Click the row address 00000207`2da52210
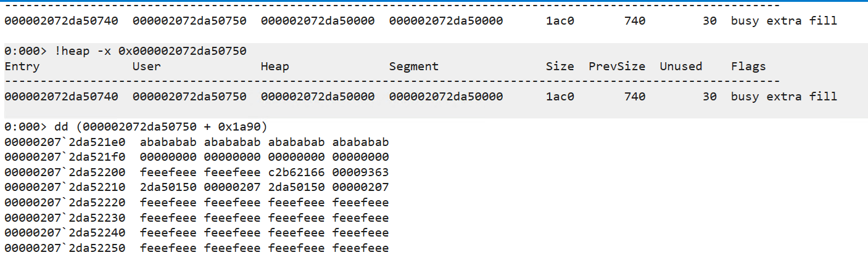 click(x=64, y=187)
